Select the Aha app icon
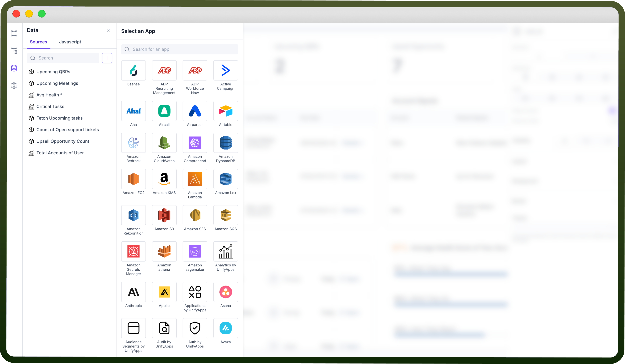 133,111
